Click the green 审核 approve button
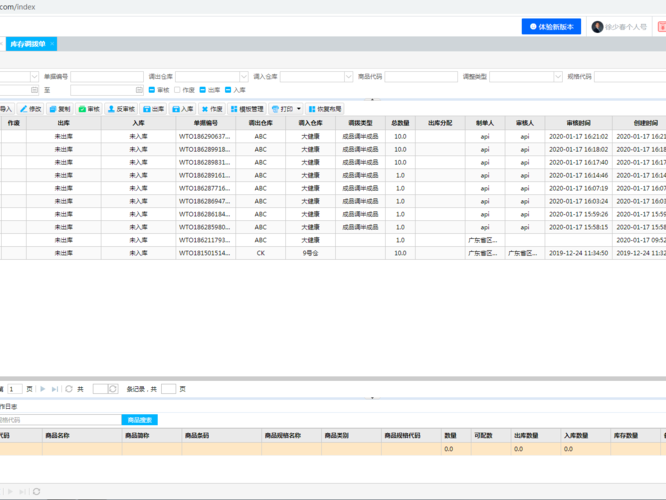 89,109
